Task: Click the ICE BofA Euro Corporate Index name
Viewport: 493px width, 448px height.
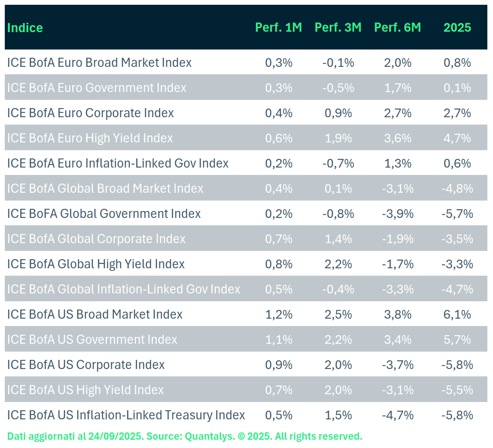Action: coord(90,113)
